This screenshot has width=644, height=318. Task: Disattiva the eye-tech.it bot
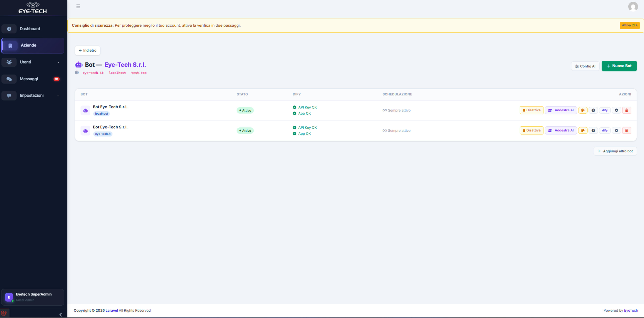pos(531,130)
